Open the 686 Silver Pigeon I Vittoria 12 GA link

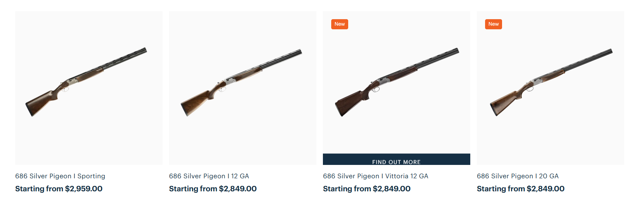tap(375, 176)
